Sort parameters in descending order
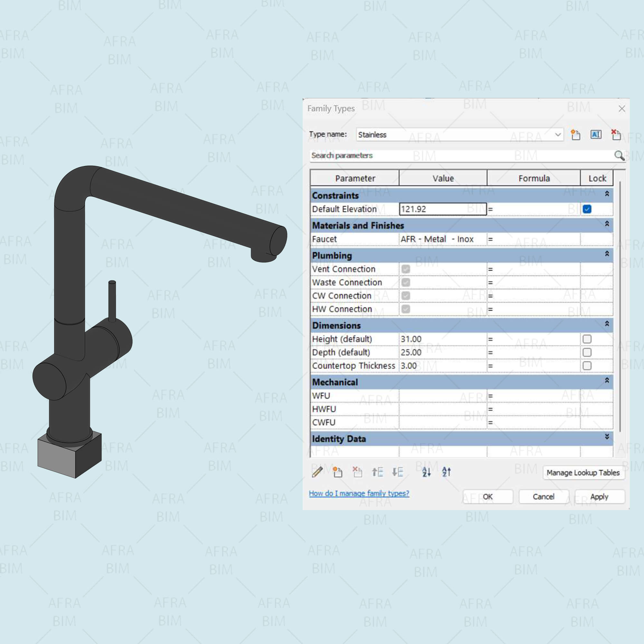 point(446,472)
